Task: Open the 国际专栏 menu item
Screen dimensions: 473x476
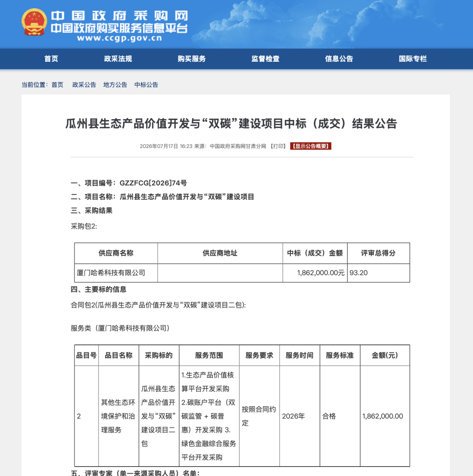Action: click(x=413, y=59)
